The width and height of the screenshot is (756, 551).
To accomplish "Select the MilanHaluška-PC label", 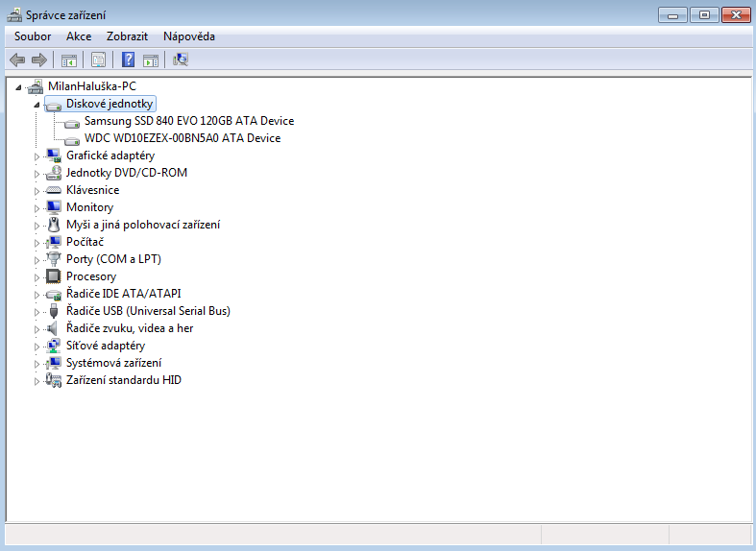I will 92,86.
